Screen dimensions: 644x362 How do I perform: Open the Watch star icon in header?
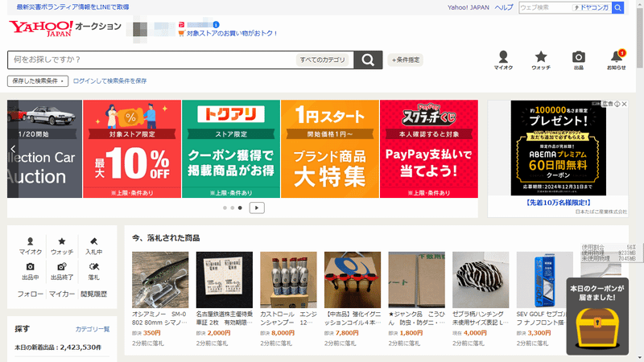pos(541,60)
